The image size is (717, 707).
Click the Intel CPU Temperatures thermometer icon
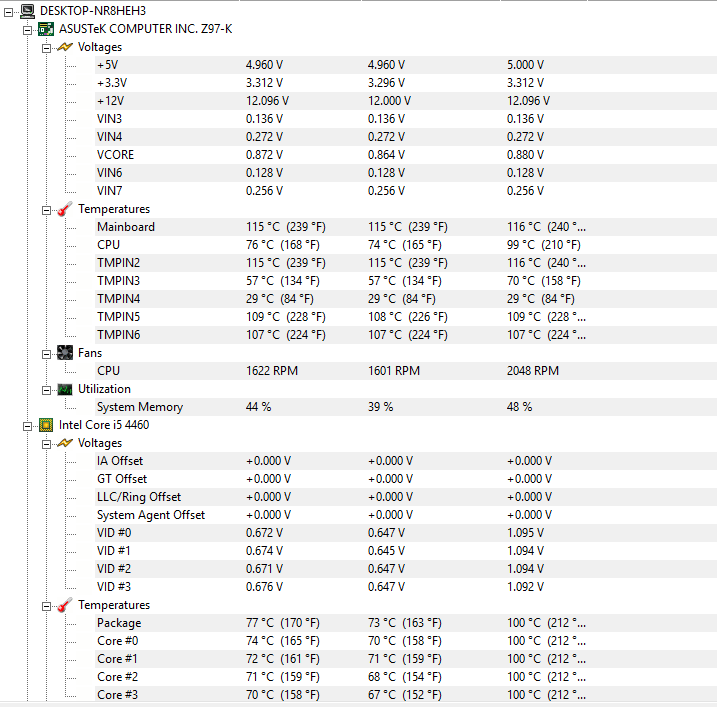coord(65,605)
